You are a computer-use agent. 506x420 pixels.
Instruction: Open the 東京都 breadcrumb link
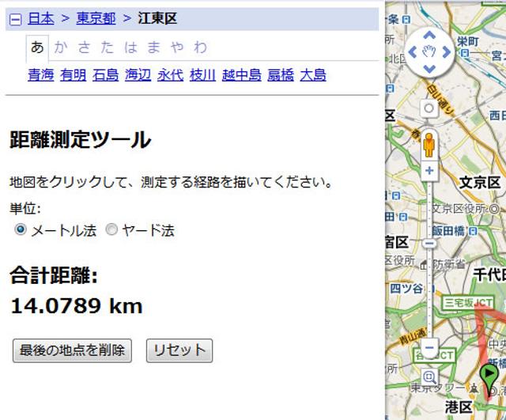96,18
